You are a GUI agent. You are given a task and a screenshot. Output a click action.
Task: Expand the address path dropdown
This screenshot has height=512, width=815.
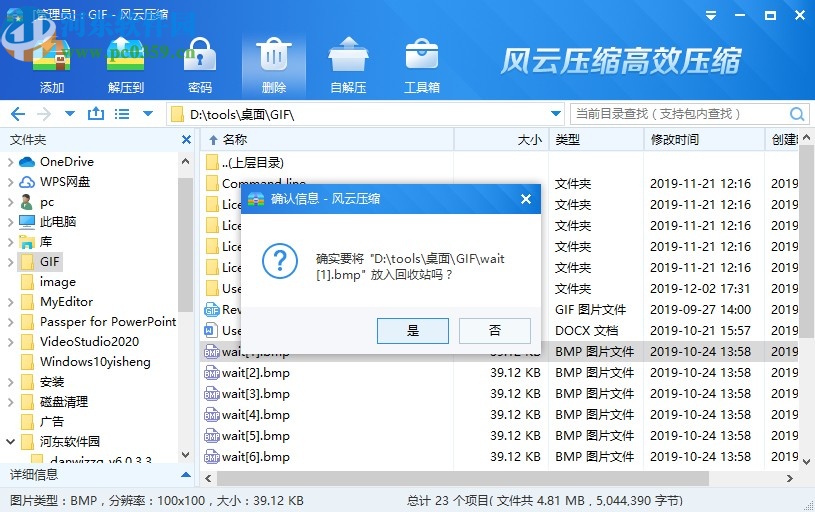[556, 114]
